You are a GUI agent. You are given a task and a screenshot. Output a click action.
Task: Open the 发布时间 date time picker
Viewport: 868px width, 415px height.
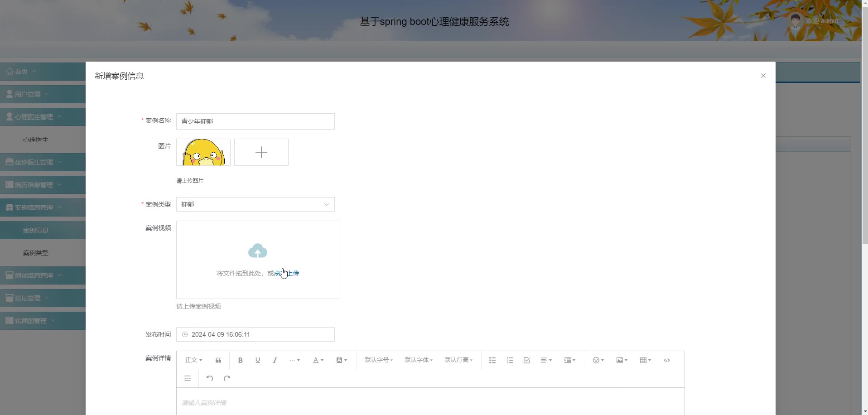(x=256, y=334)
